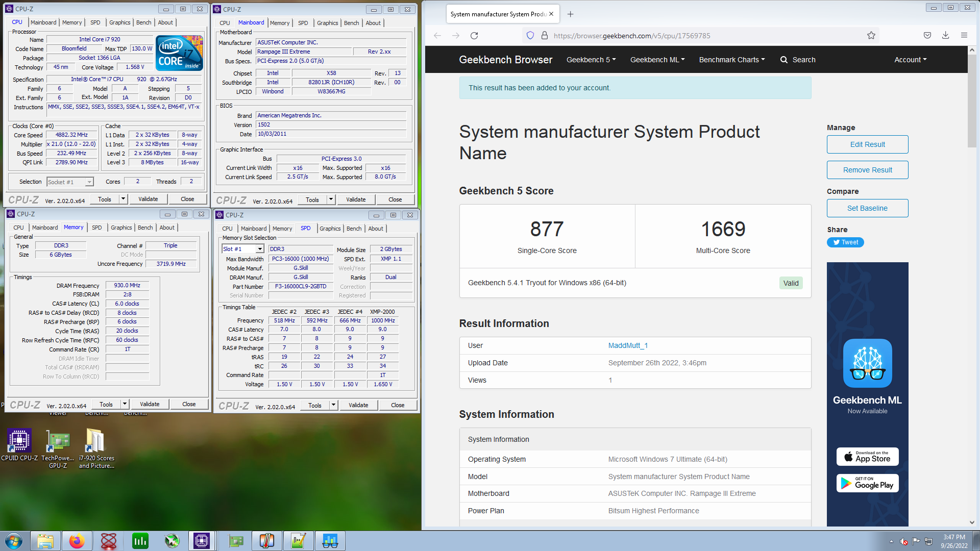Image resolution: width=980 pixels, height=551 pixels.
Task: Open the Account dropdown menu
Action: click(911, 60)
